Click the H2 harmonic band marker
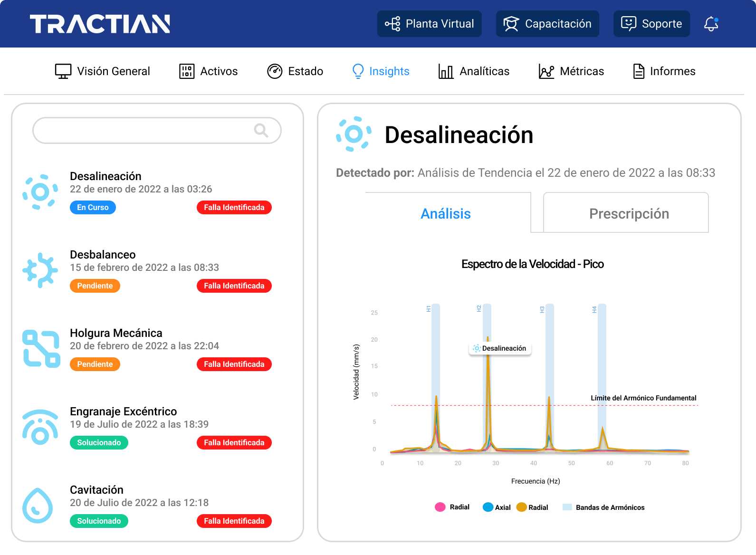This screenshot has height=555, width=756. pos(479,309)
